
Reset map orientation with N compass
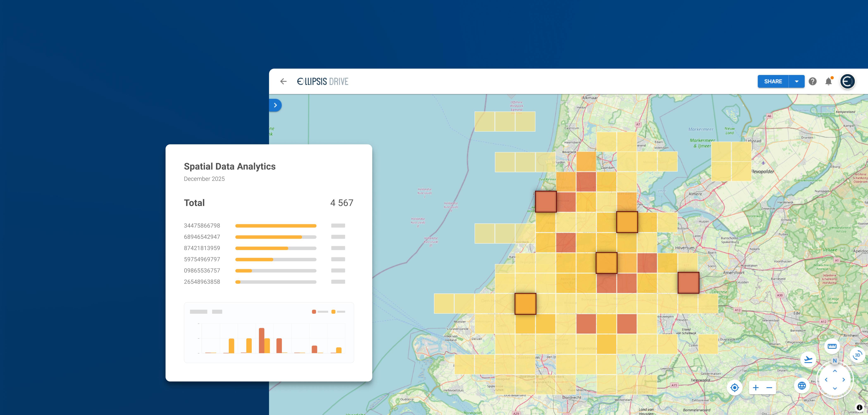pyautogui.click(x=835, y=360)
